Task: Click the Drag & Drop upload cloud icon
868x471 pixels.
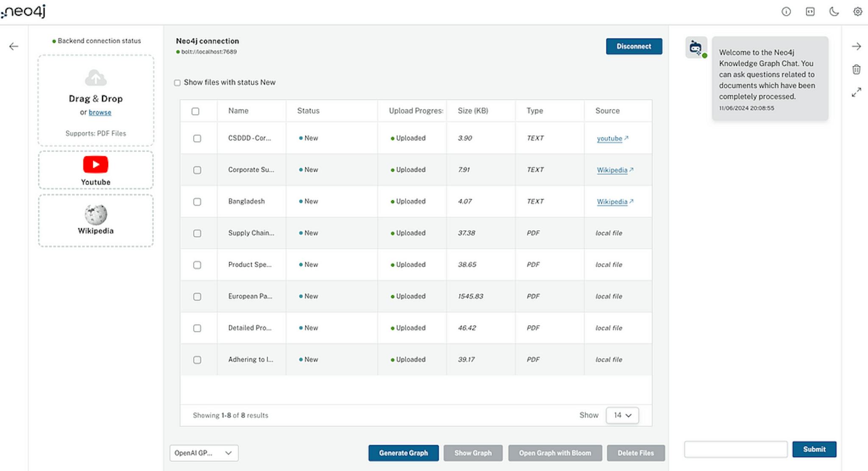Action: [x=95, y=77]
